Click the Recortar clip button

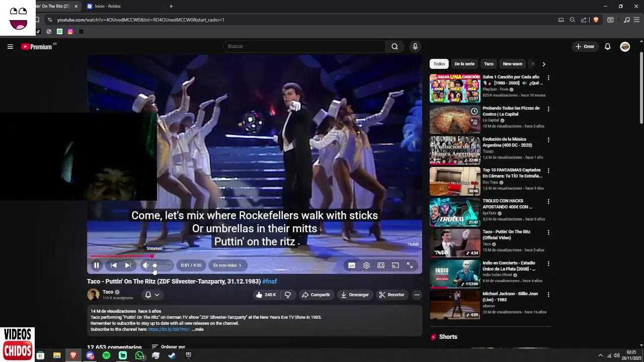[x=392, y=295]
